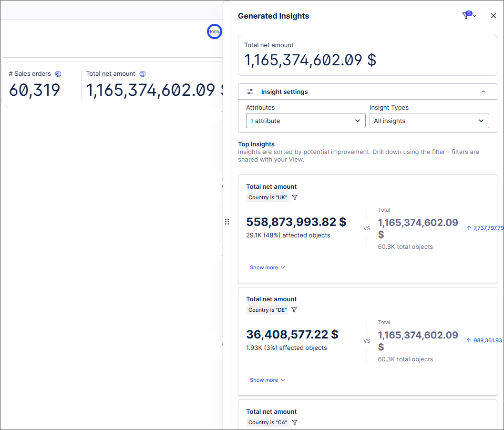Click the 36,408,577.22 $ value

click(x=292, y=334)
